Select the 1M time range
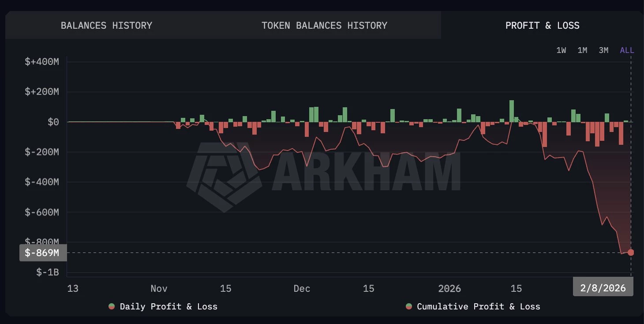Image resolution: width=644 pixels, height=324 pixels. [582, 50]
